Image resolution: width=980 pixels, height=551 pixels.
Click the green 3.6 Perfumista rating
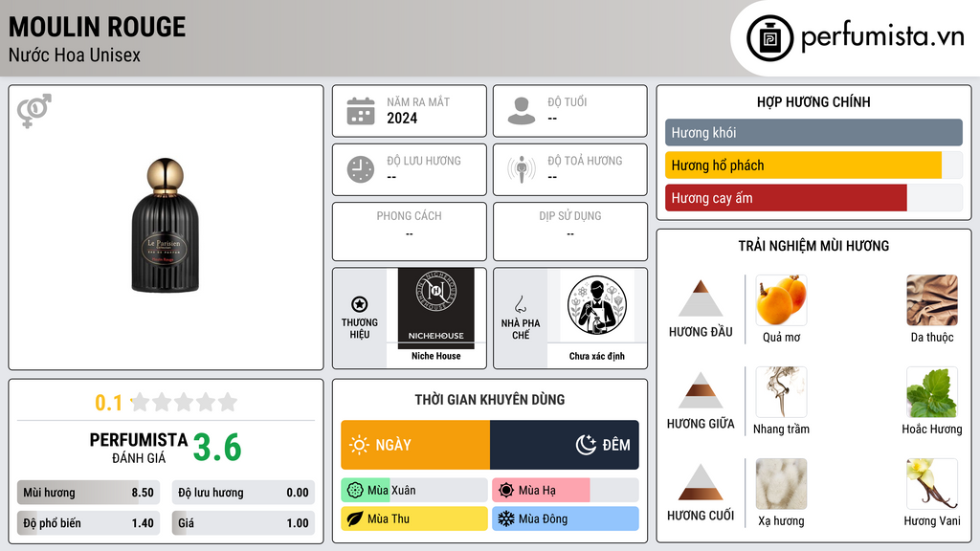[217, 448]
